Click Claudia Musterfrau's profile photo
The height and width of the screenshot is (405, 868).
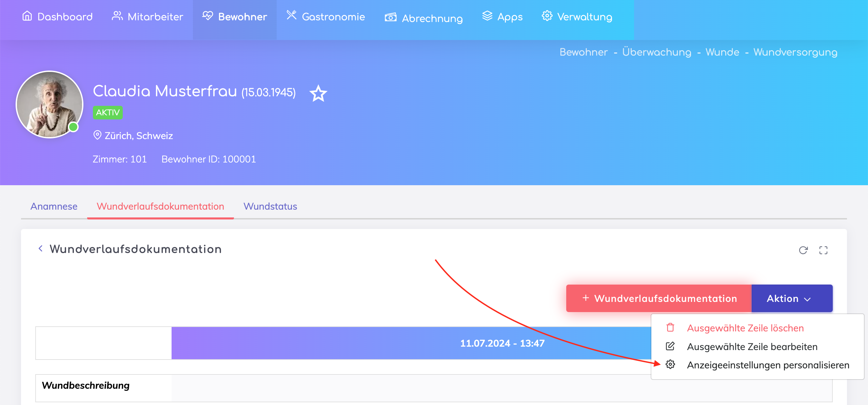click(50, 104)
